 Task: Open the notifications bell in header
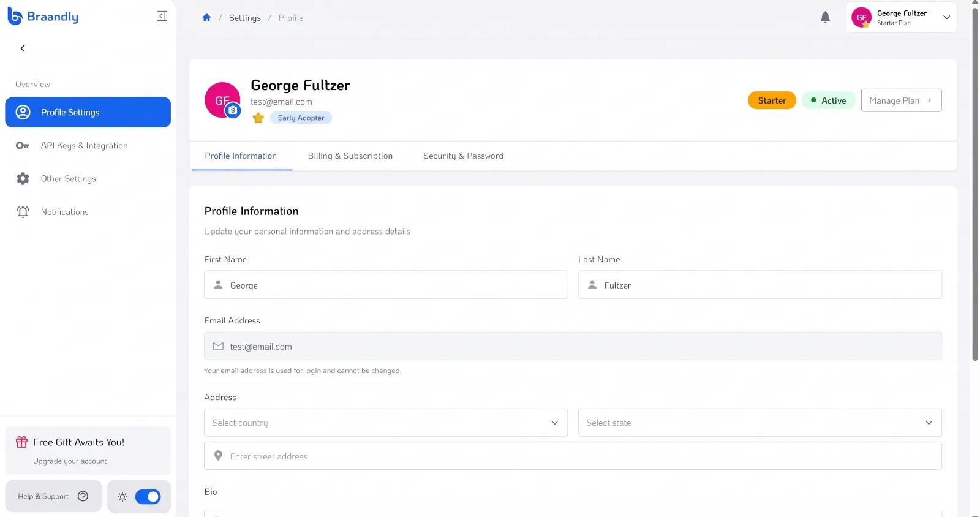coord(825,17)
